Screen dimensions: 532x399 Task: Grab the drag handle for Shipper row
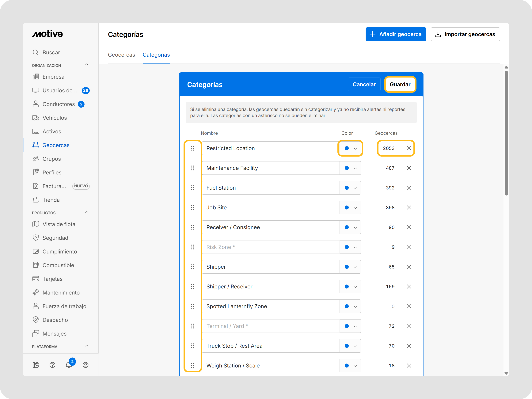pos(192,267)
